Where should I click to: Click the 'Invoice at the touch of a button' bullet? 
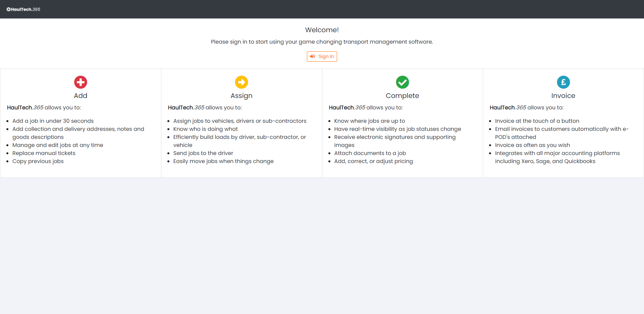pos(537,121)
